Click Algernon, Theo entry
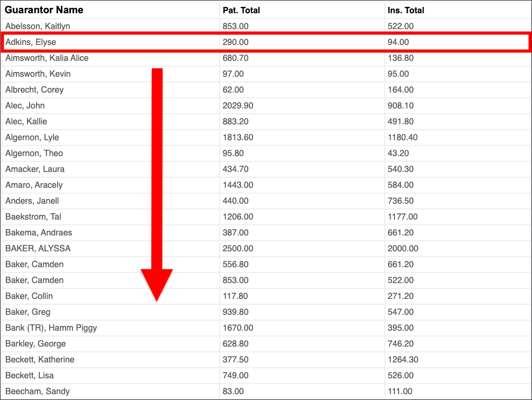 click(34, 153)
